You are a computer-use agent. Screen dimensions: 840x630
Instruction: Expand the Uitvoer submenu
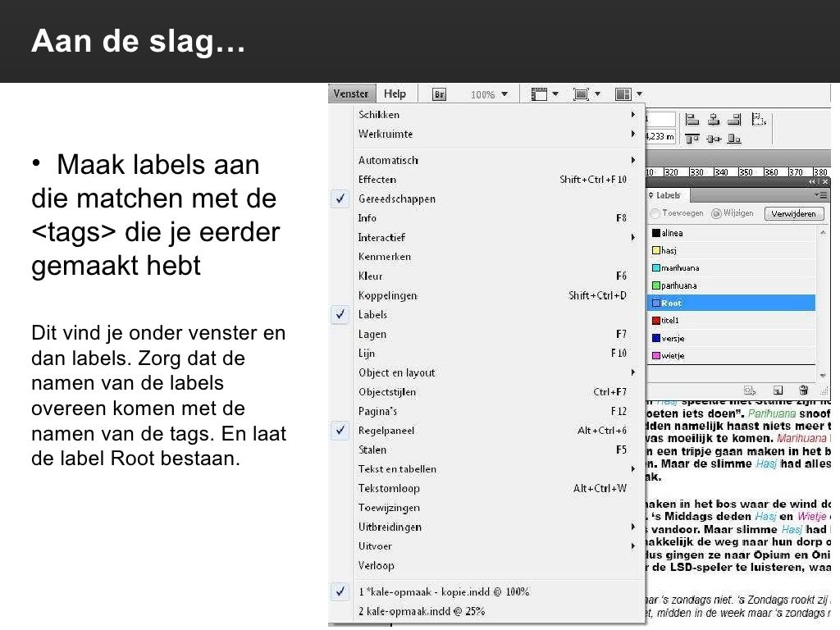pyautogui.click(x=497, y=546)
